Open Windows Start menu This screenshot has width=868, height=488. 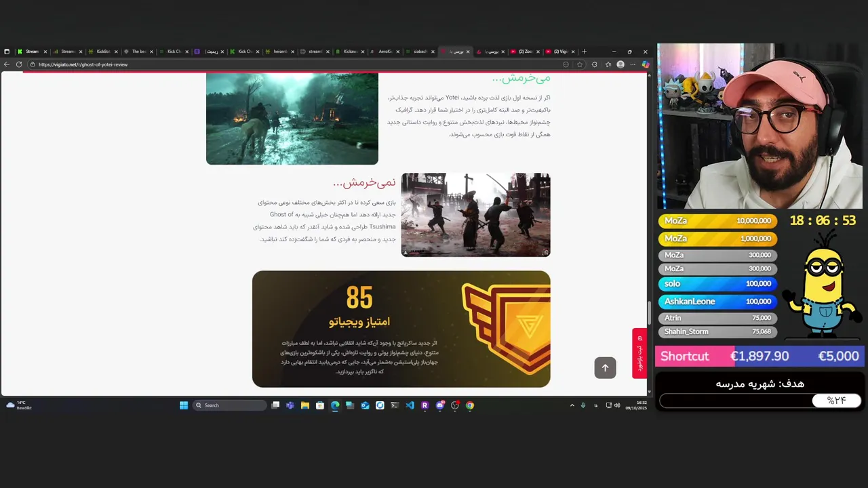184,405
